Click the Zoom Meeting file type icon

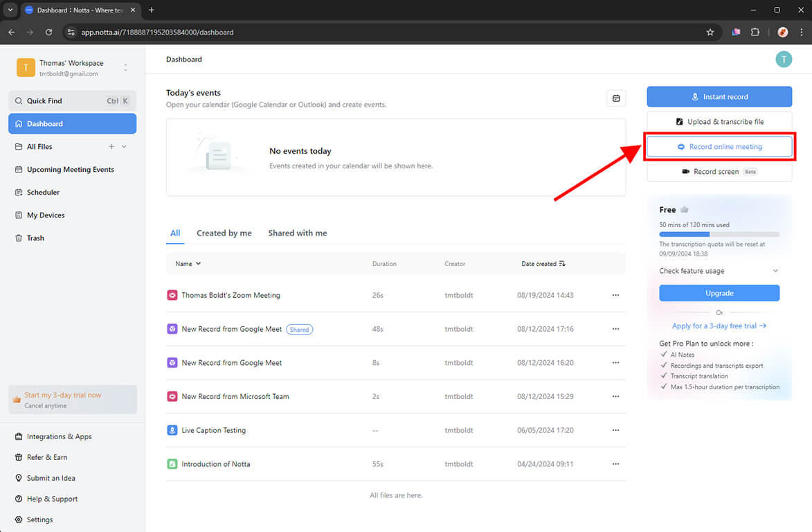tap(172, 295)
